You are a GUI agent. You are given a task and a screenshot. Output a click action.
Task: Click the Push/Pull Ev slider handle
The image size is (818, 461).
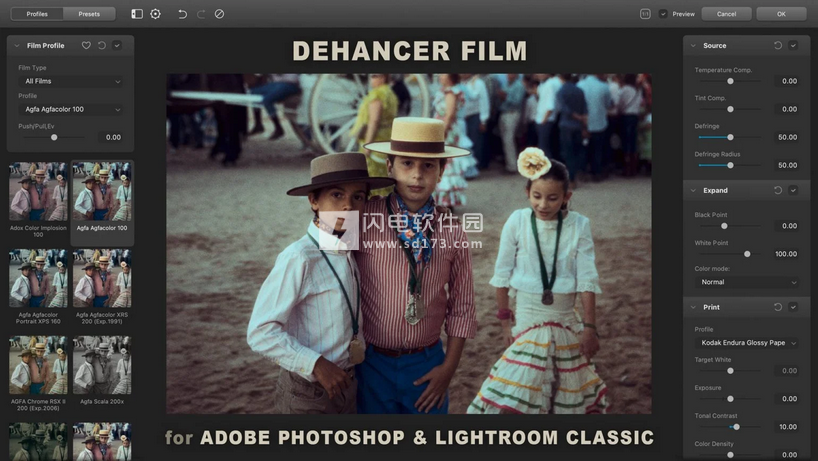[x=54, y=137]
